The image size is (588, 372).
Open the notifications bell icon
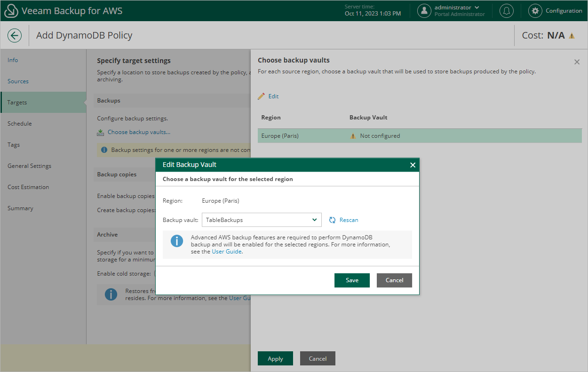pos(507,11)
